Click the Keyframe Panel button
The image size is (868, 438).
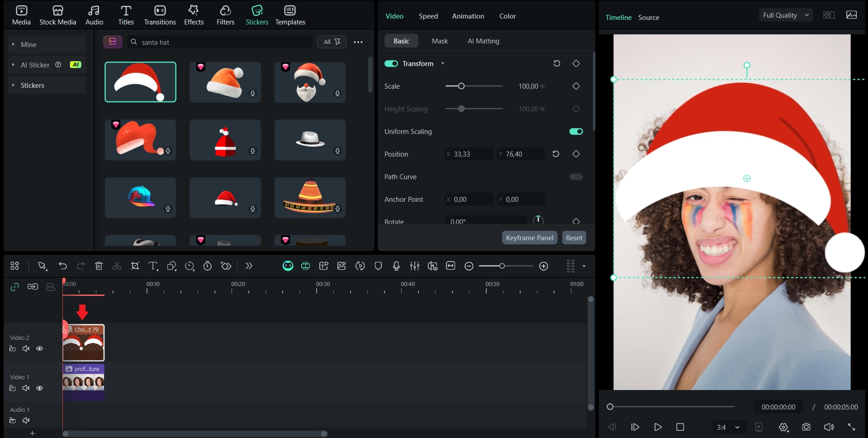tap(529, 237)
